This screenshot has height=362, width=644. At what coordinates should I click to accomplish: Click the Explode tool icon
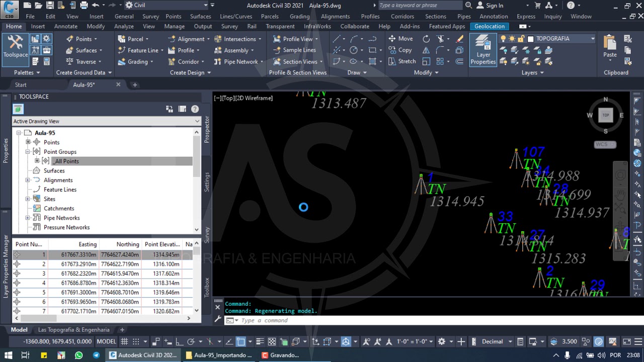(x=459, y=50)
